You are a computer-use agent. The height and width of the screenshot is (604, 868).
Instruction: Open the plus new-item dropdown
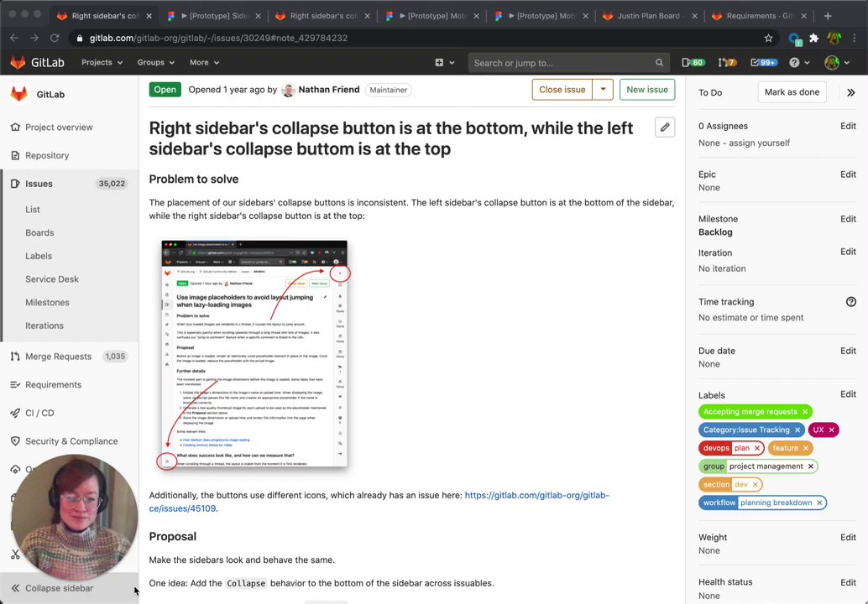(x=445, y=63)
